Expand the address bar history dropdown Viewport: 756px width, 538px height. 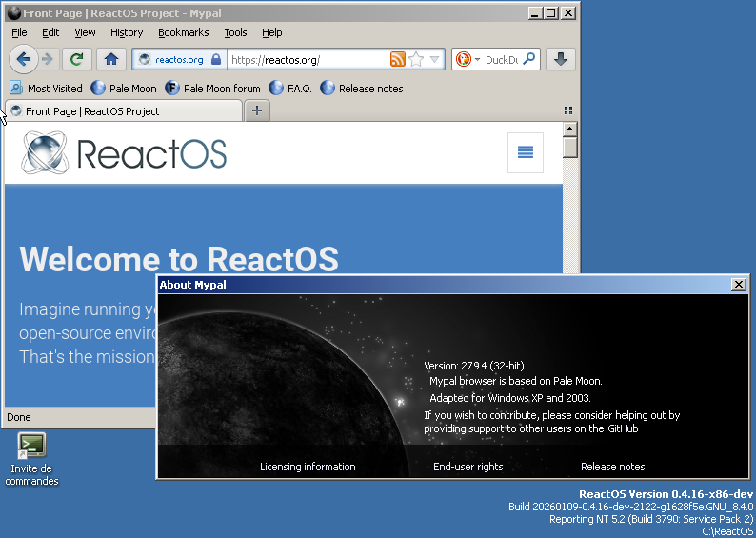coord(435,59)
